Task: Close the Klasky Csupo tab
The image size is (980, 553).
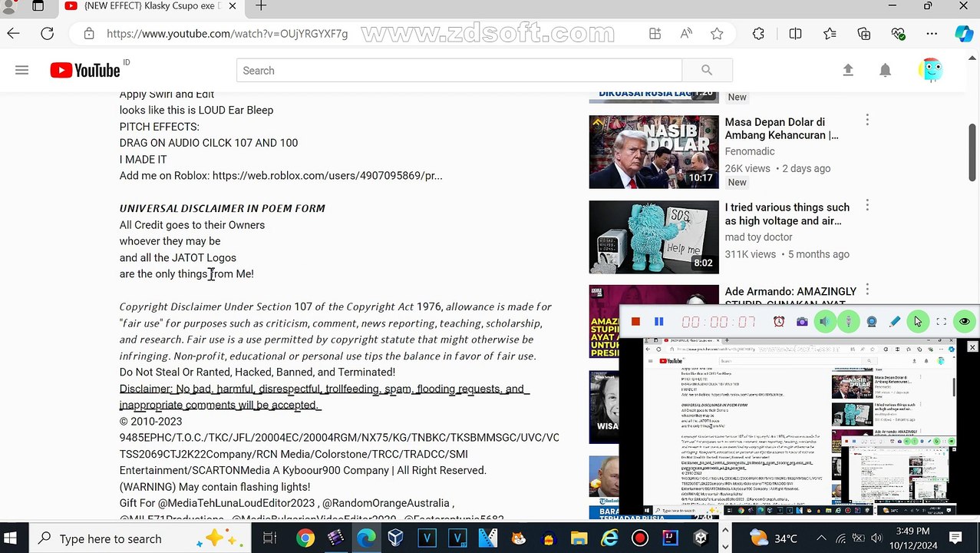Action: [x=234, y=6]
